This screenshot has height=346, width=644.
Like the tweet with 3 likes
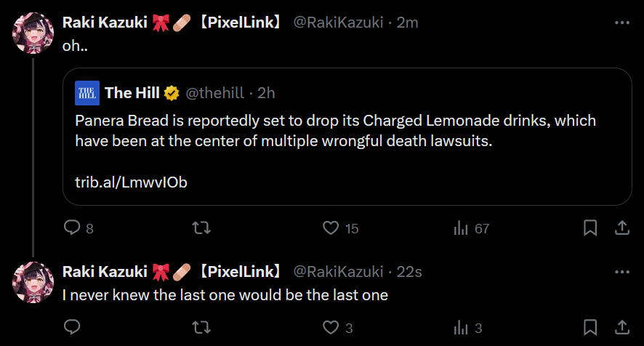331,327
